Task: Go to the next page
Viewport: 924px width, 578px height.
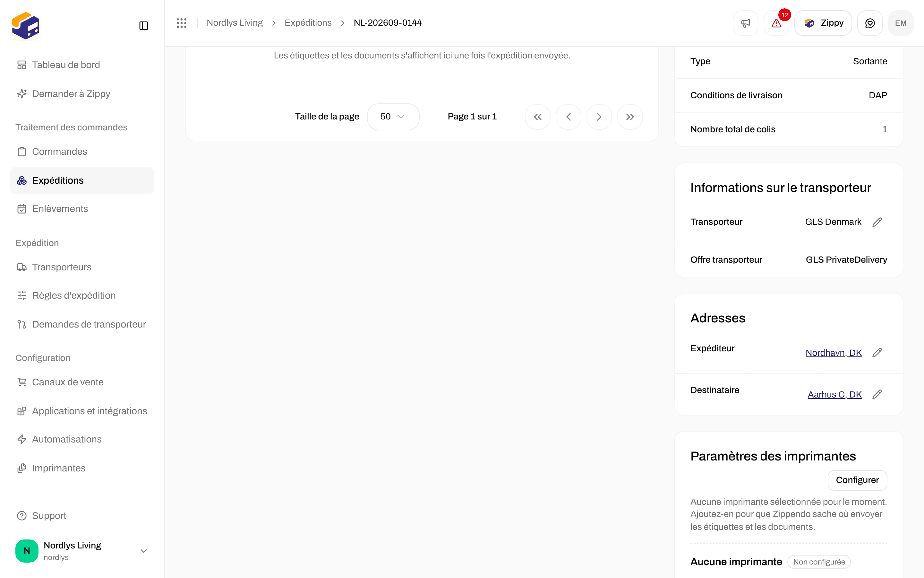Action: pos(599,117)
